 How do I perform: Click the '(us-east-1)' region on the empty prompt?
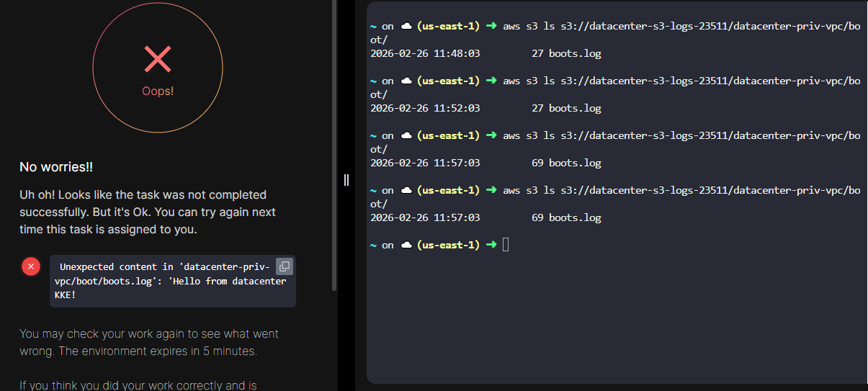pos(447,245)
